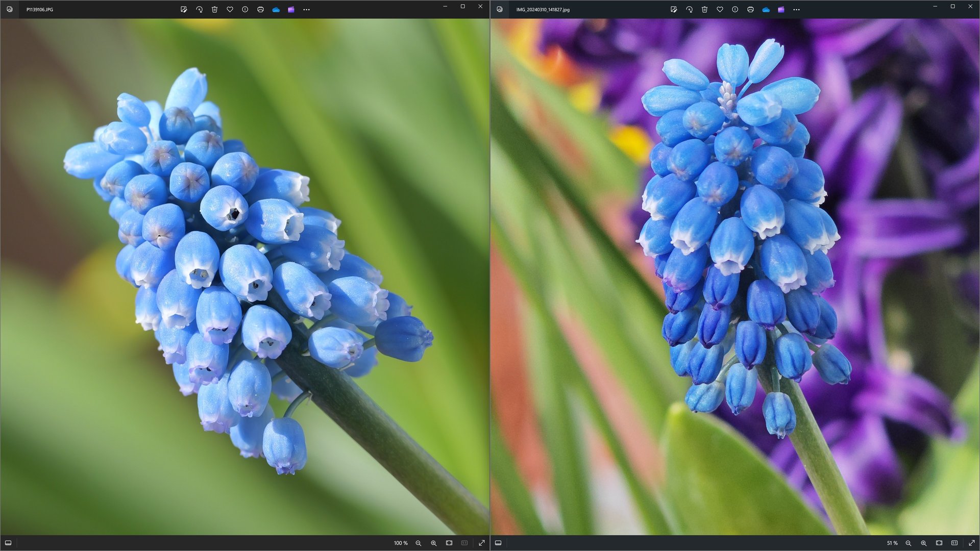Viewport: 980px width, 551px height.
Task: Favorite the IMG_20240310_141827.jpg image
Action: pos(720,9)
